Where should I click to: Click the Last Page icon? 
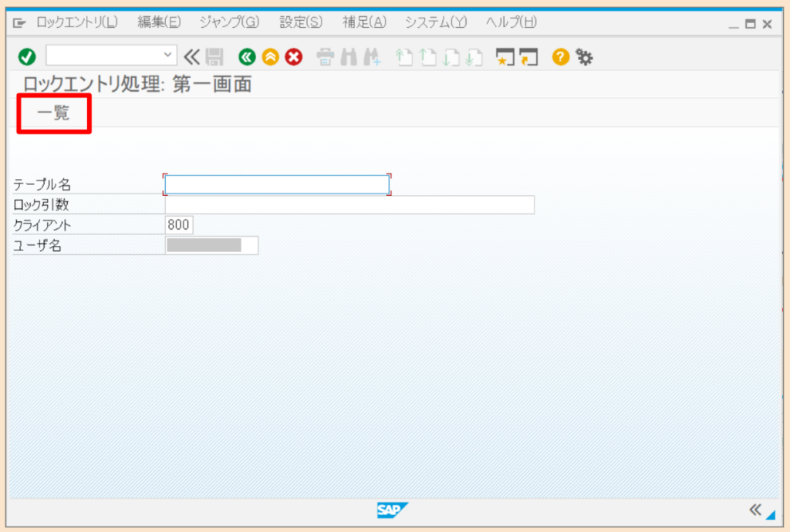pos(474,57)
